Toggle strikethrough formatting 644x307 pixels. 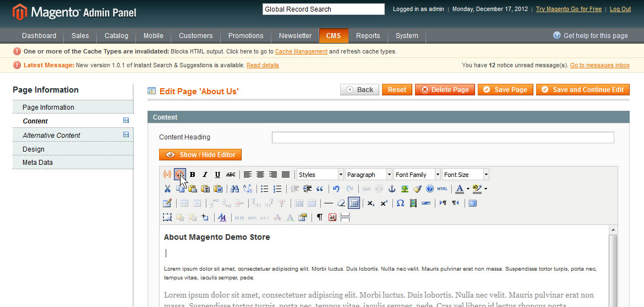231,175
